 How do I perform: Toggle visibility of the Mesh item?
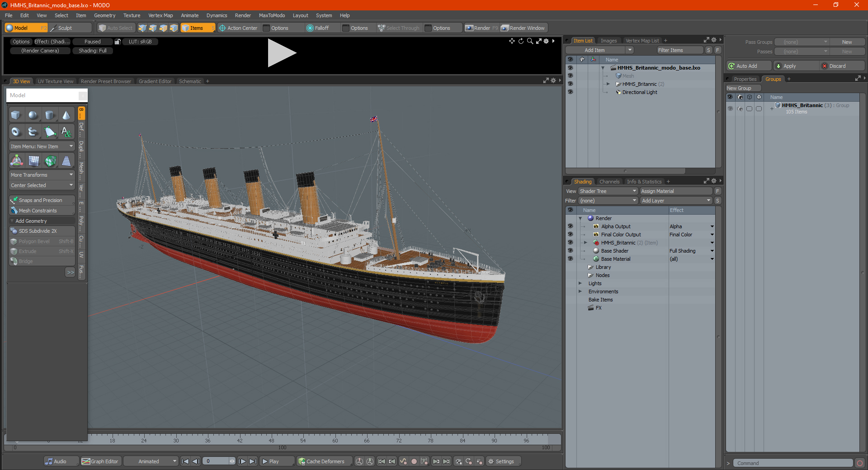[570, 76]
